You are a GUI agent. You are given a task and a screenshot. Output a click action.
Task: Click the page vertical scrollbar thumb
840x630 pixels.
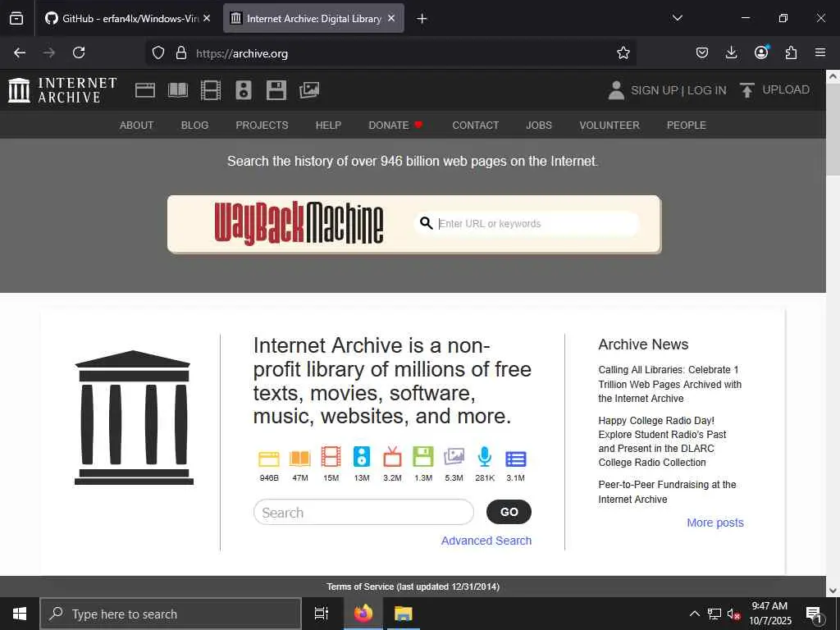[x=833, y=129]
